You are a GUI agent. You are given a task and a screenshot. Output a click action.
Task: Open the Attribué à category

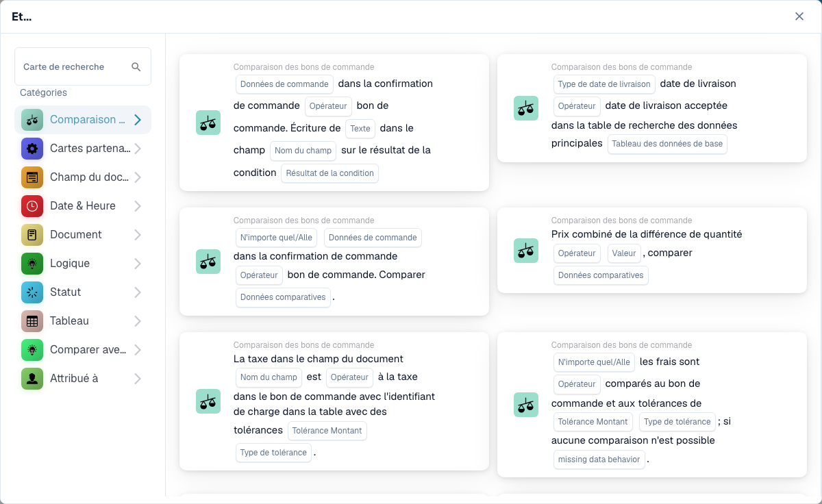click(x=83, y=379)
